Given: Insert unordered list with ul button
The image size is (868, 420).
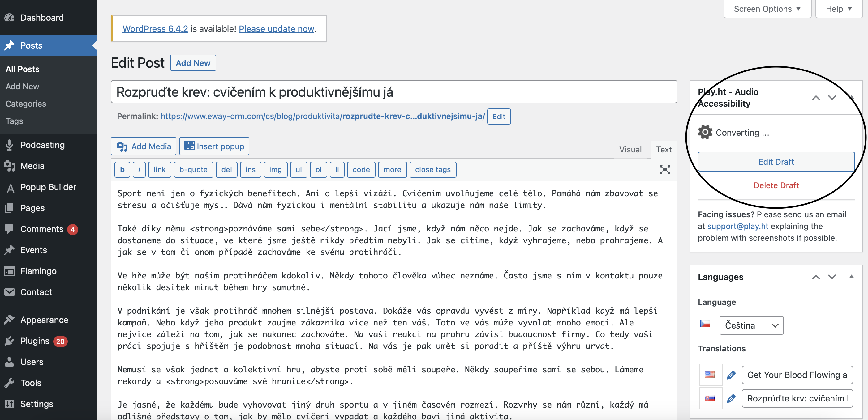Looking at the screenshot, I should [299, 170].
